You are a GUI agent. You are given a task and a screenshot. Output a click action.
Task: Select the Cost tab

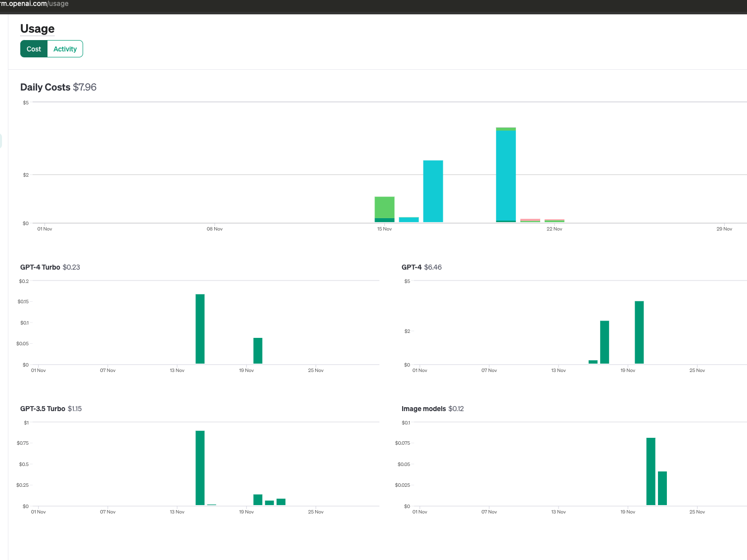[x=33, y=48]
